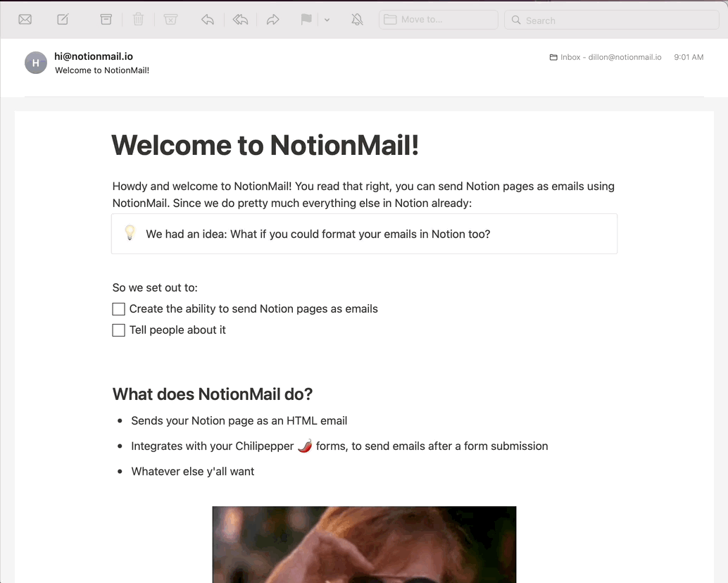Reply All to this email
The image size is (728, 583).
(x=240, y=20)
